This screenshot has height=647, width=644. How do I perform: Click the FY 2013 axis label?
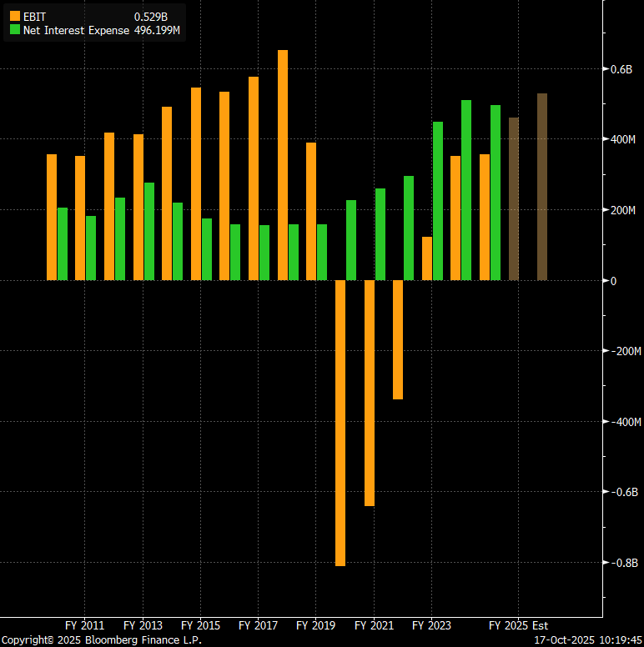point(143,625)
